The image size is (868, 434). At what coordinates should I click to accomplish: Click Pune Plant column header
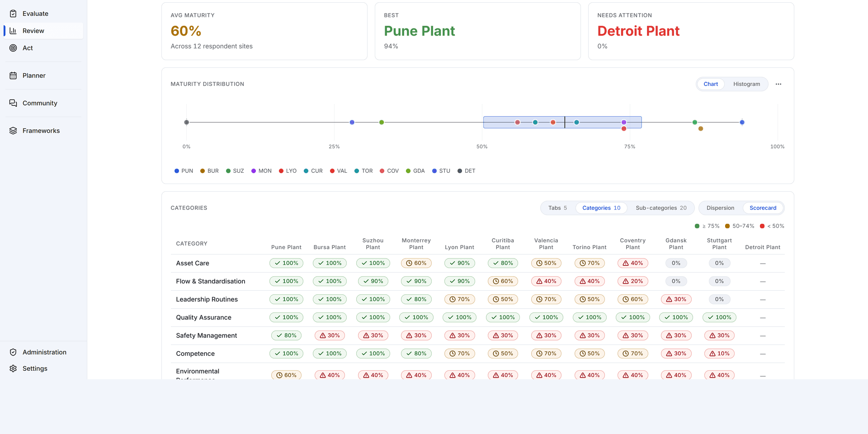pyautogui.click(x=286, y=247)
